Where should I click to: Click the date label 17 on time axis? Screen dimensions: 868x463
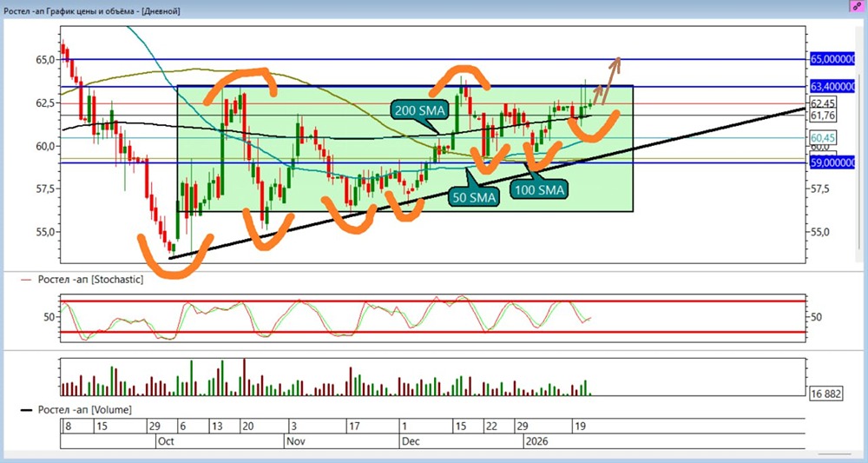point(354,427)
